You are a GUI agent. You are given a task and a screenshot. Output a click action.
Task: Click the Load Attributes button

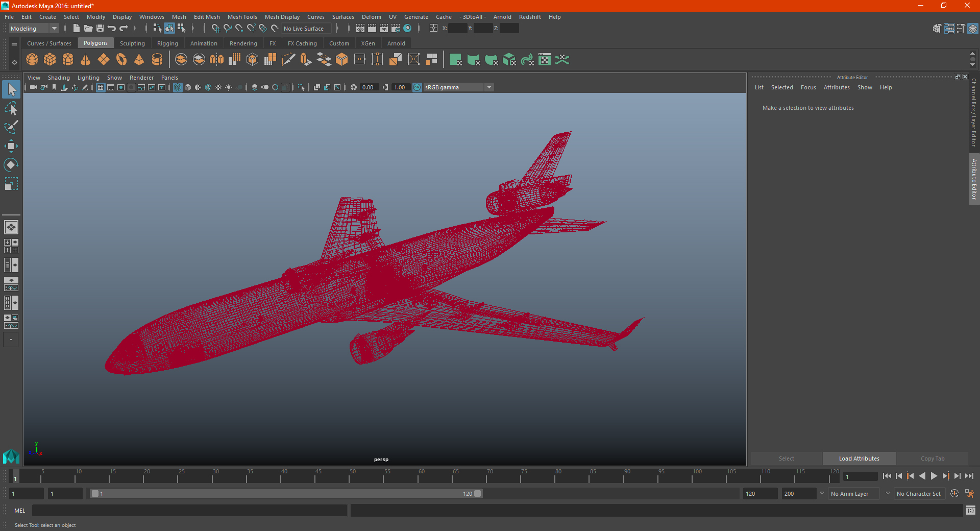859,458
